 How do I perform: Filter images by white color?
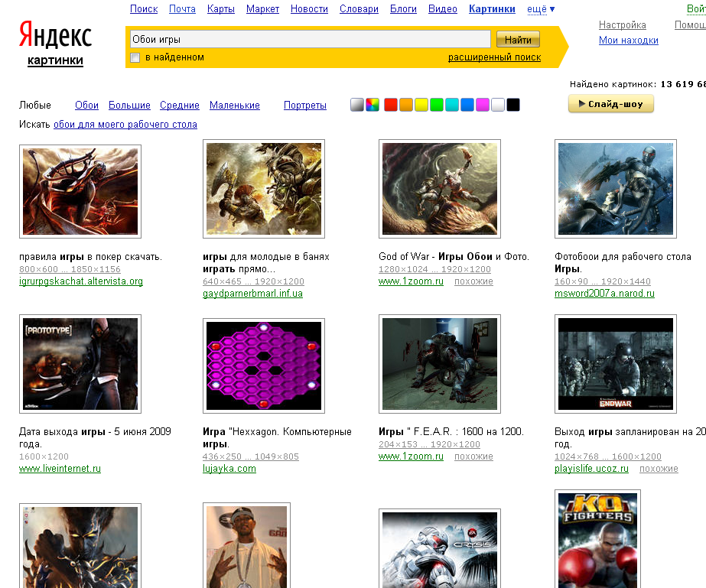pos(498,105)
